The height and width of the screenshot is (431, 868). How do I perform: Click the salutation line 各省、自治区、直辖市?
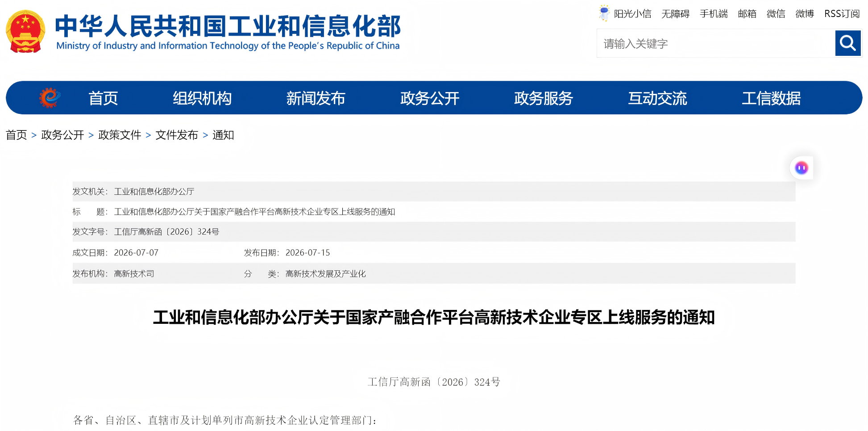click(225, 420)
